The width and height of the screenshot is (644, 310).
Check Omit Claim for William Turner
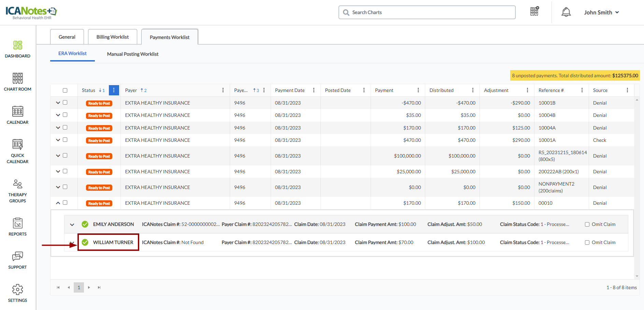click(587, 243)
